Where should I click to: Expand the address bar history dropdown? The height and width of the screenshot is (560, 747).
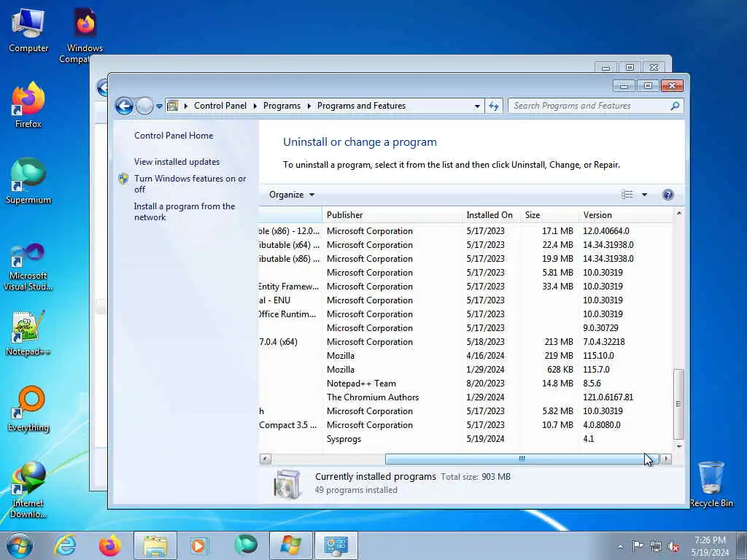pos(477,106)
